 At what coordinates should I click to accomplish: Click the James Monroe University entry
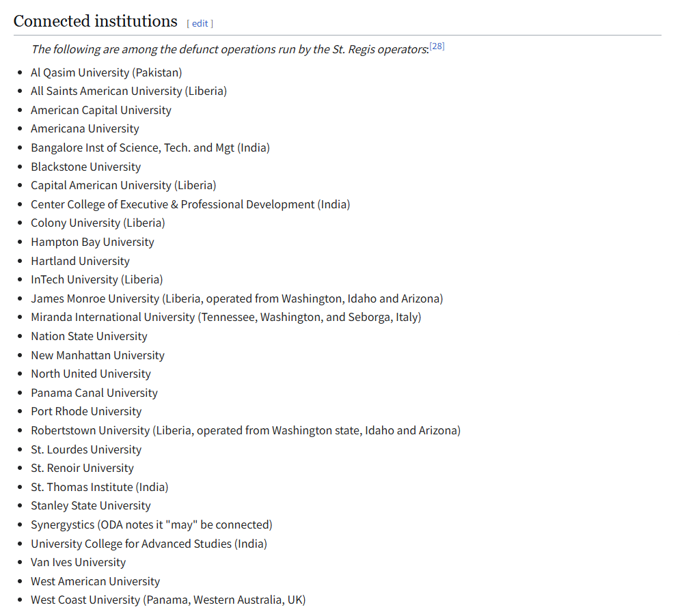click(236, 298)
